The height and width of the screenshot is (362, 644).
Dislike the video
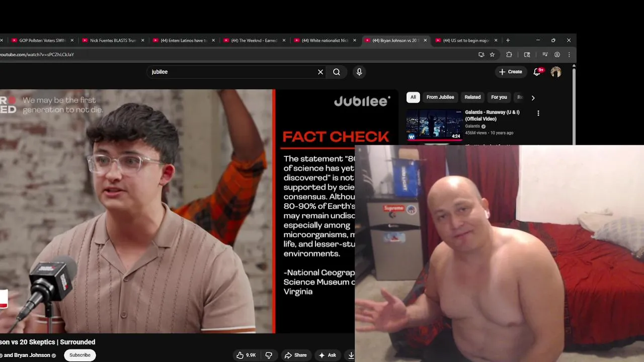click(x=269, y=355)
